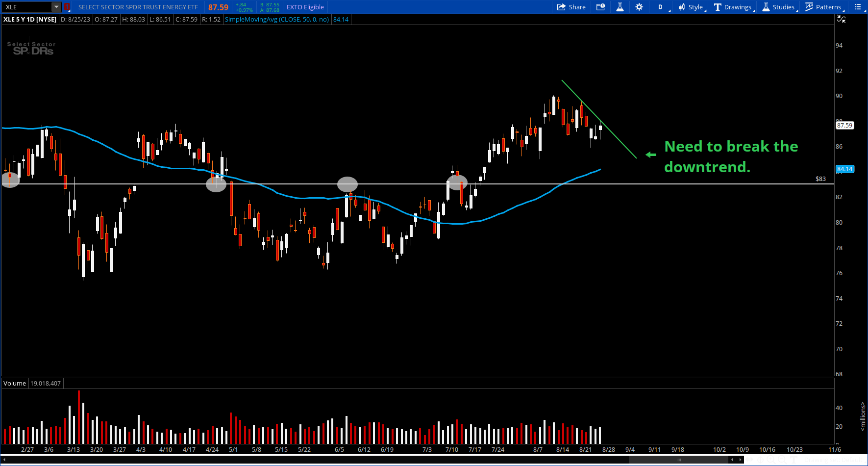
Task: Click the blue 84.14 bubble on price axis
Action: 844,169
